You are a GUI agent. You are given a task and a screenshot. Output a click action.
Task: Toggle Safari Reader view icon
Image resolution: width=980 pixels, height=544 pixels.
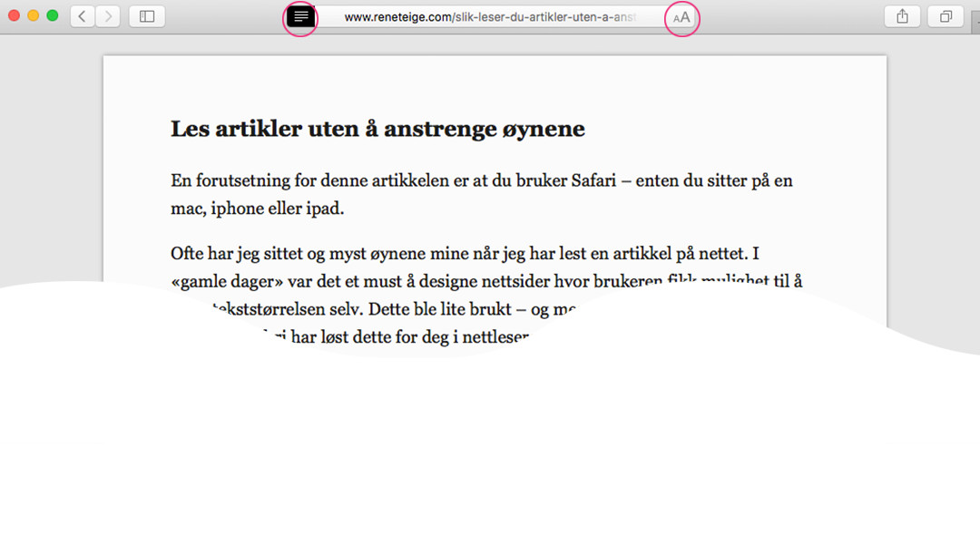click(x=300, y=17)
